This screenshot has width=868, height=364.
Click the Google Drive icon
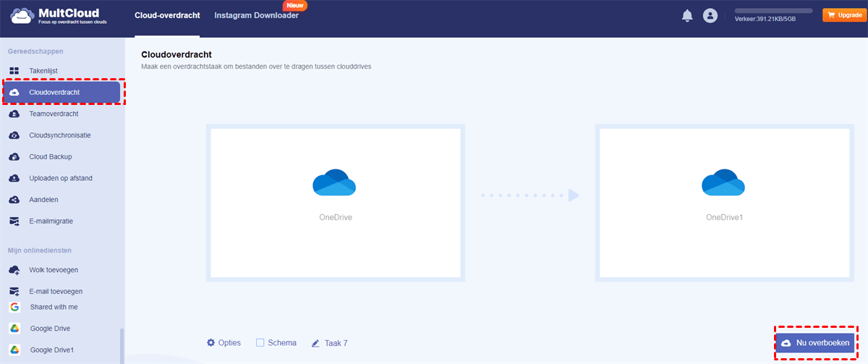(x=14, y=329)
